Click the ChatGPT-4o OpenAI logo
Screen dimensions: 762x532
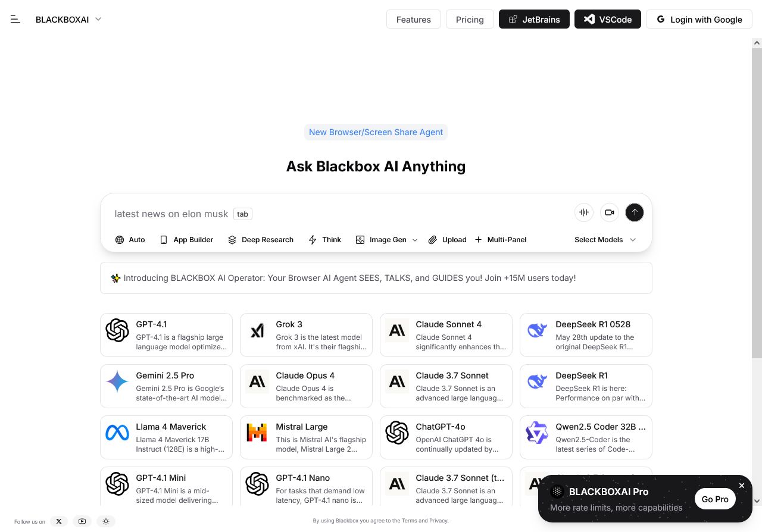point(397,433)
